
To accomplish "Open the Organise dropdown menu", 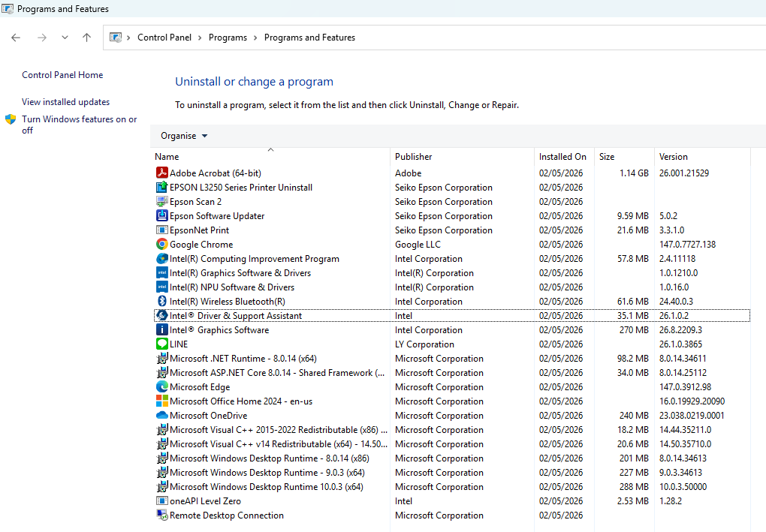I will 184,136.
